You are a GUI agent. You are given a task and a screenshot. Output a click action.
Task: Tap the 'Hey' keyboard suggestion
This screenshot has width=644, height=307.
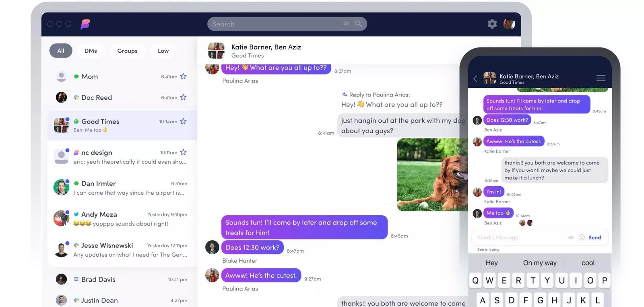point(491,263)
